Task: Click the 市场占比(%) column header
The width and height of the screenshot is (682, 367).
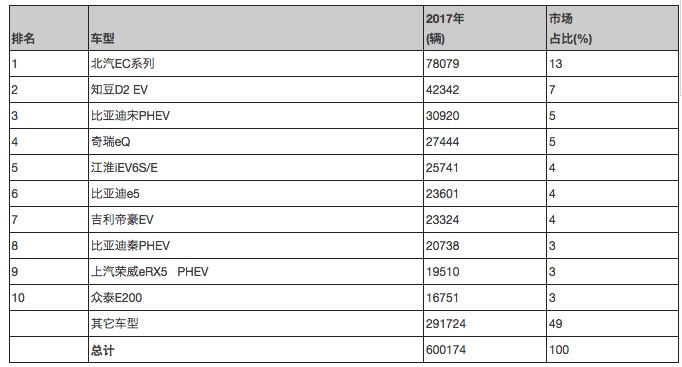Action: (612, 28)
